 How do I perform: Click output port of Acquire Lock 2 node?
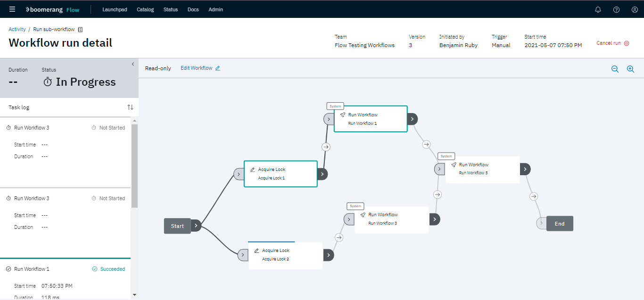coord(328,255)
